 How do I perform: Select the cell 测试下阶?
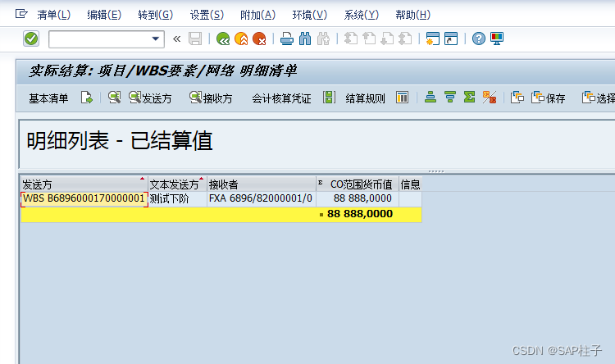tap(178, 199)
